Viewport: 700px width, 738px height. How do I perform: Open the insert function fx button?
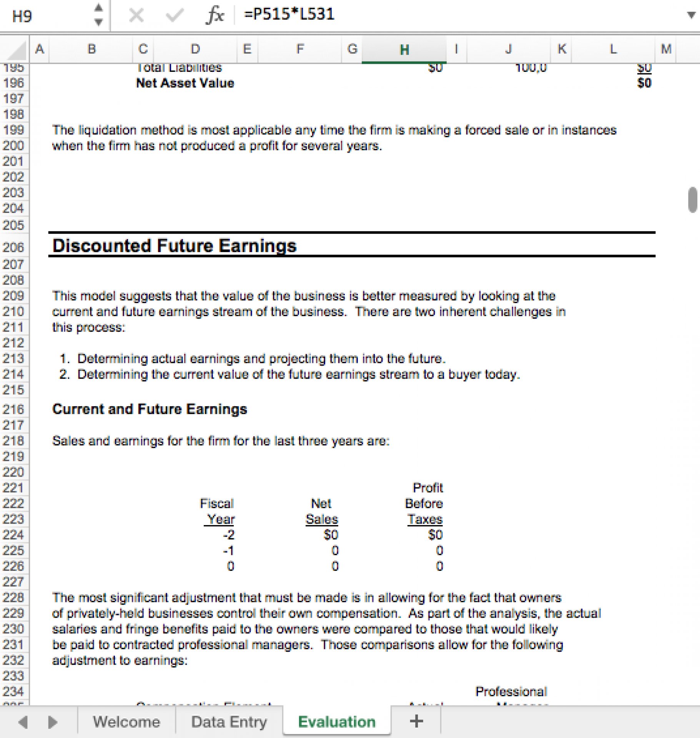[215, 15]
